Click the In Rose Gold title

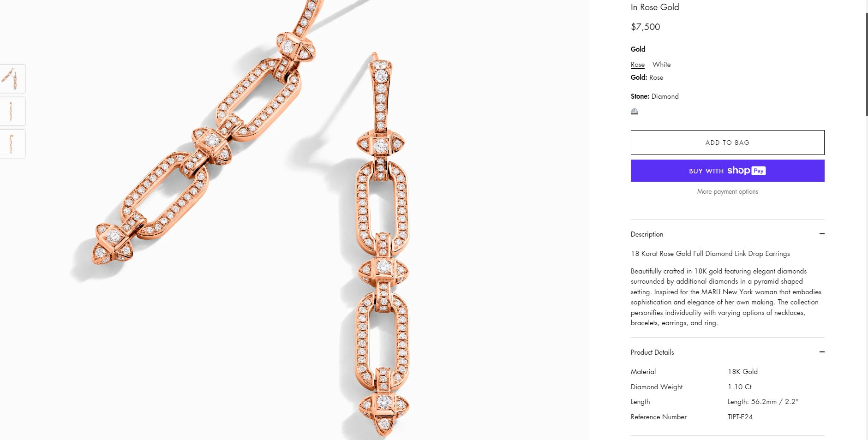pos(655,7)
